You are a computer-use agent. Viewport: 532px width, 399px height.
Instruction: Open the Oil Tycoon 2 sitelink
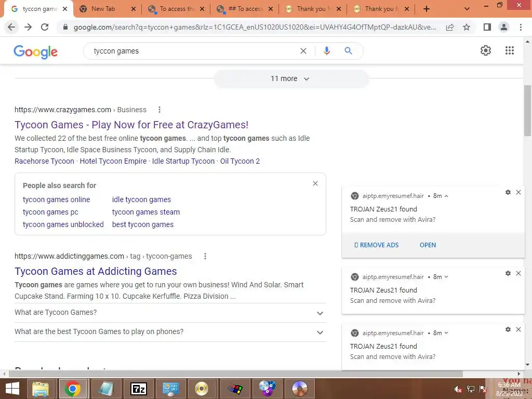[240, 161]
